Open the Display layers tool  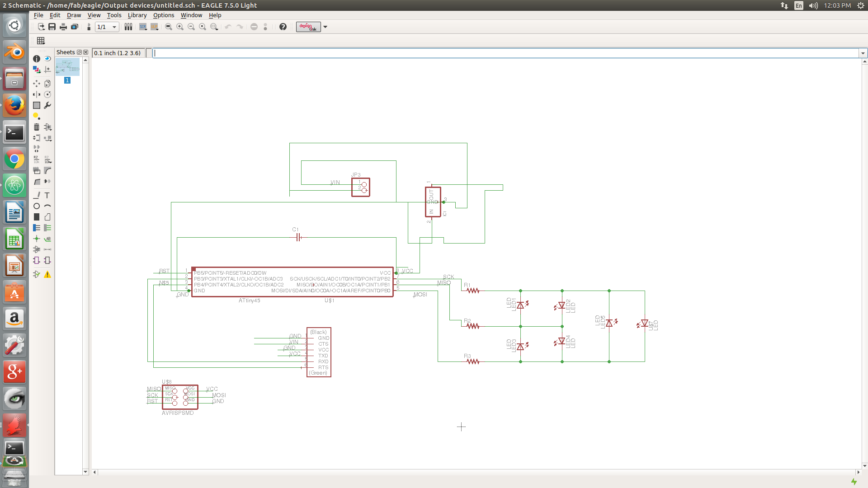tap(37, 70)
